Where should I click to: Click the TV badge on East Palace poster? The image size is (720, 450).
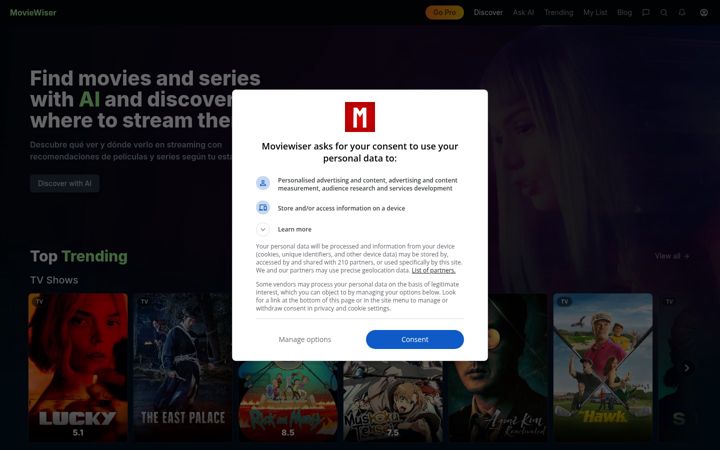145,301
